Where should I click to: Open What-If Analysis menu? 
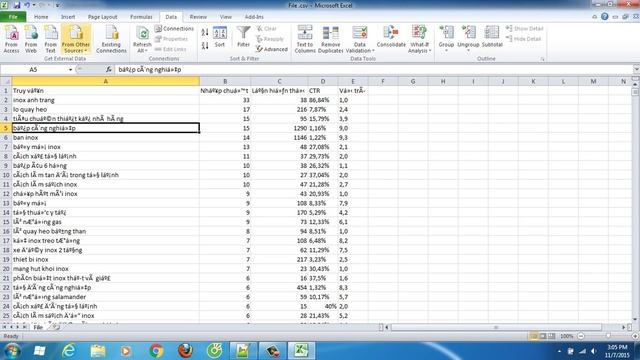click(419, 39)
